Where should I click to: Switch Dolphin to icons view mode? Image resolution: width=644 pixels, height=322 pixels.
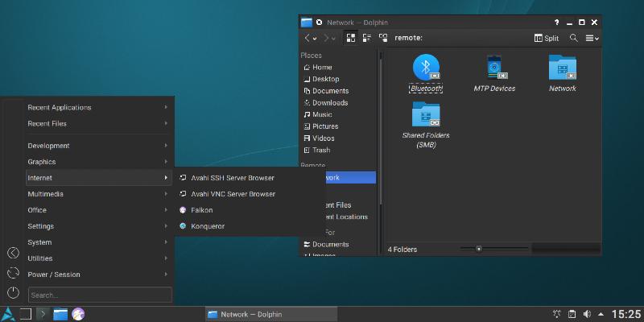point(351,38)
